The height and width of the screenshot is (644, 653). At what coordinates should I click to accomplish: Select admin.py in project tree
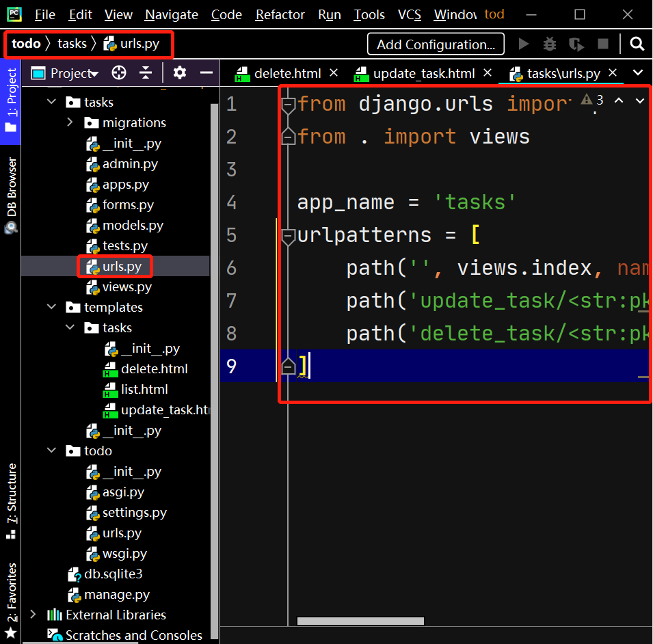click(122, 164)
